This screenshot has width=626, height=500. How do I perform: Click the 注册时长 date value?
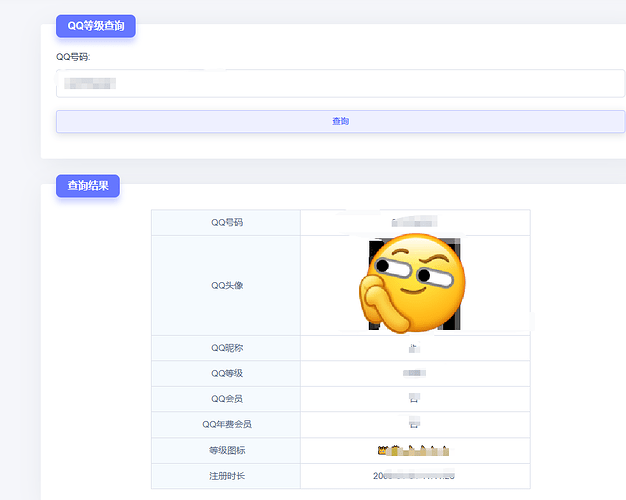[414, 476]
